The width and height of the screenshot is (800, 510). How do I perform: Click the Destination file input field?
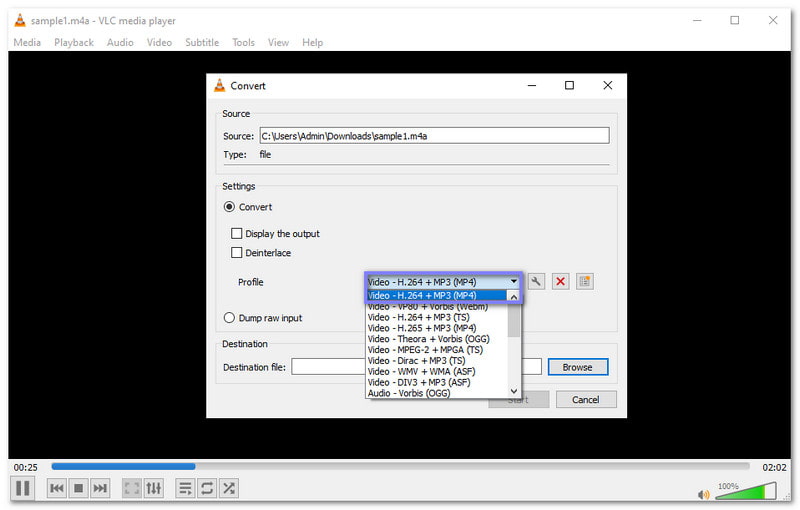click(x=416, y=367)
